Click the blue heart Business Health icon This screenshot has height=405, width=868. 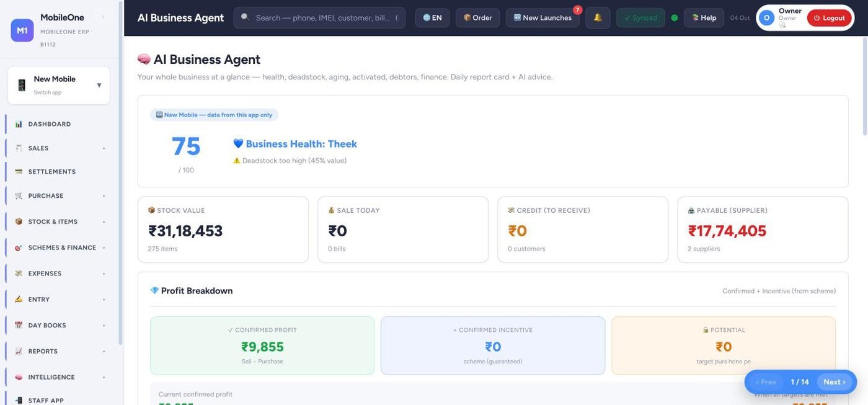click(x=238, y=144)
